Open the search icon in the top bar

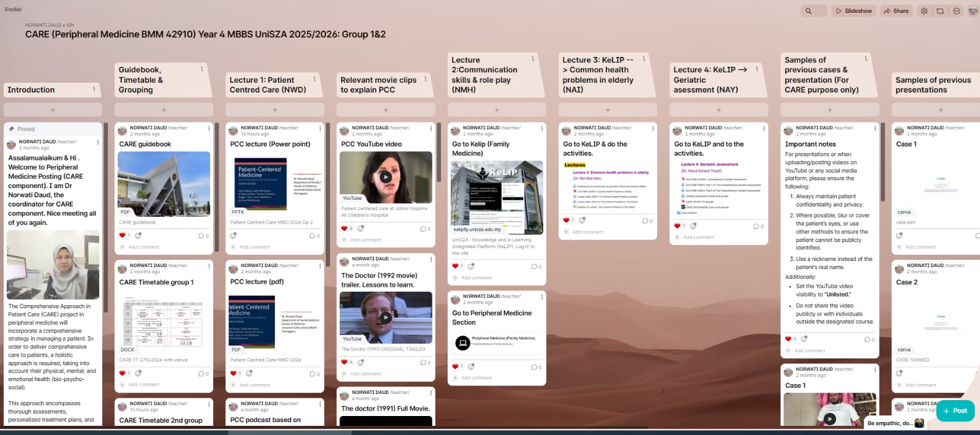pyautogui.click(x=809, y=11)
